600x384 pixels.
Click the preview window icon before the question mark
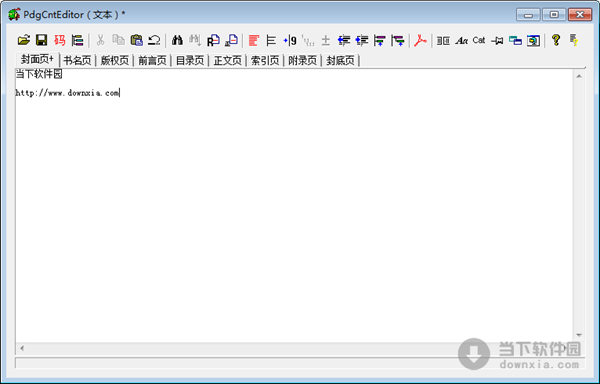[533, 40]
